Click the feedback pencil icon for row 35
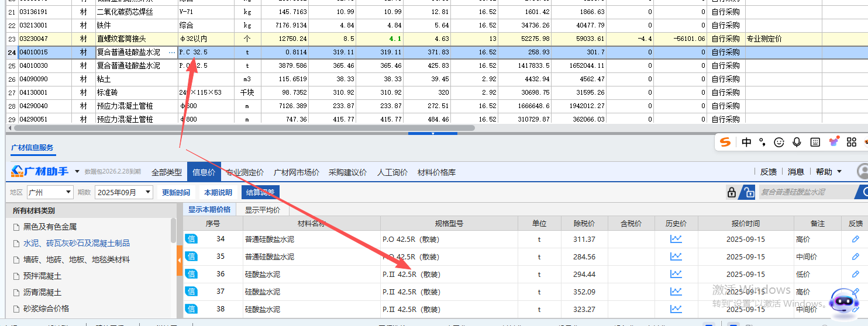 856,256
